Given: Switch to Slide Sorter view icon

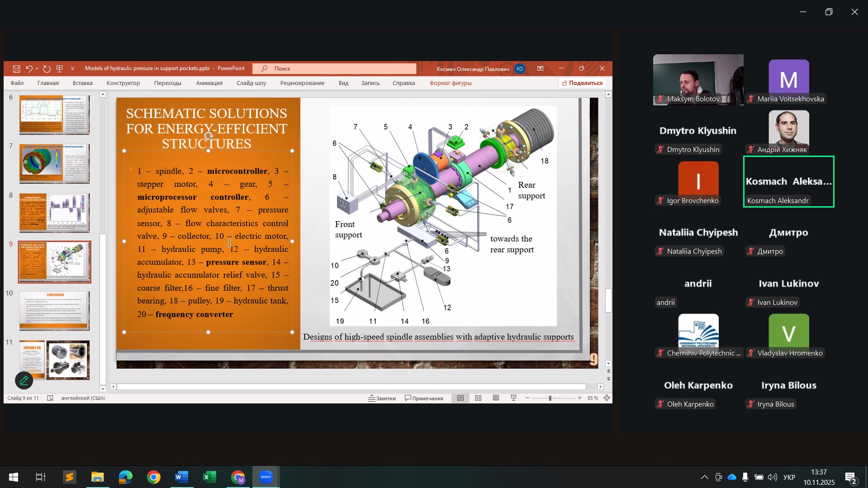Looking at the screenshot, I should tap(478, 398).
